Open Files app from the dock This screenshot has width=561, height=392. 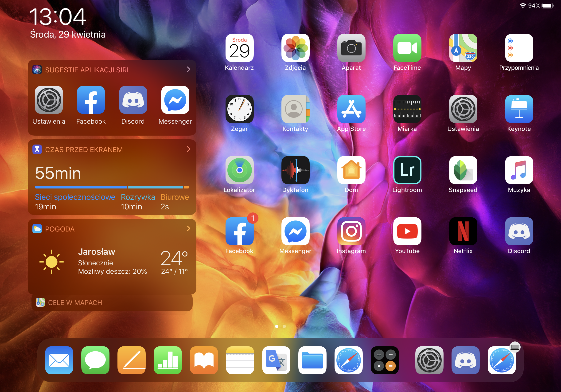(312, 360)
